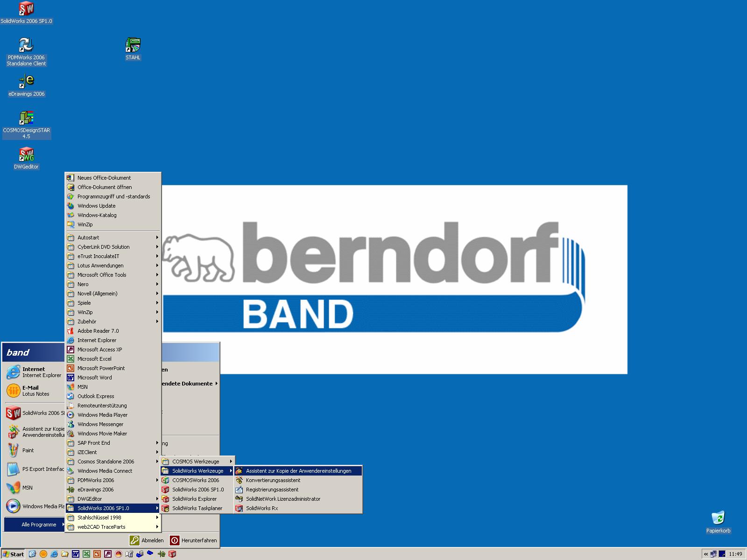747x560 pixels.
Task: Launch Paint from the Start menu
Action: (34, 450)
